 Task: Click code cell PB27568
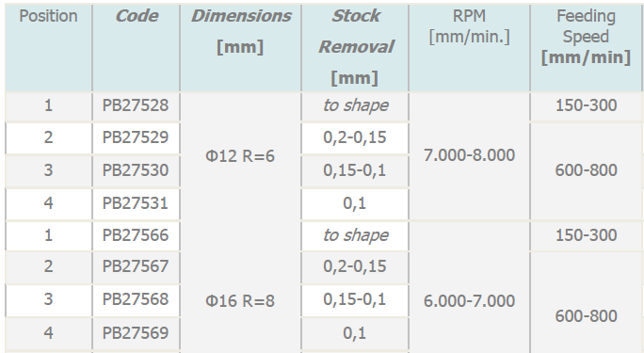(x=137, y=299)
